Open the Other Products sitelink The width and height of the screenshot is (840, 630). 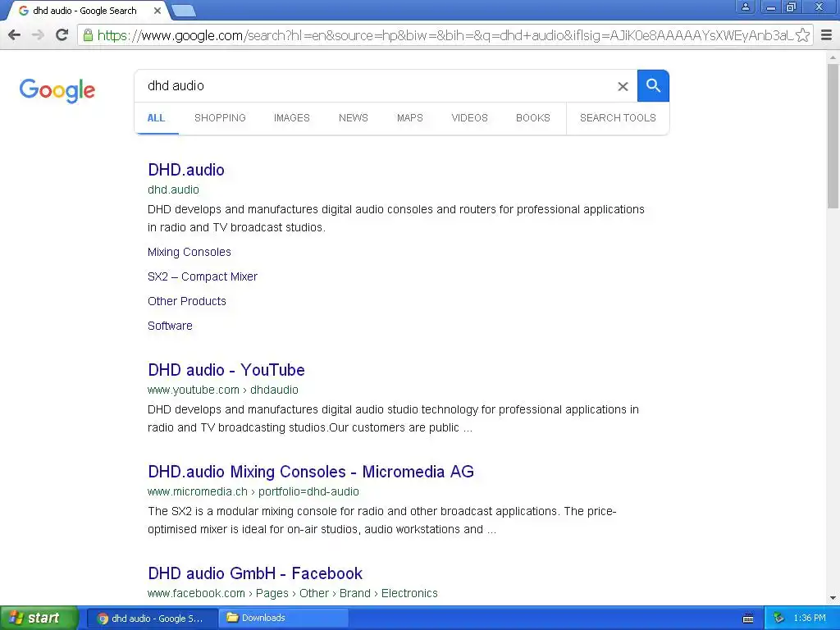click(x=187, y=301)
